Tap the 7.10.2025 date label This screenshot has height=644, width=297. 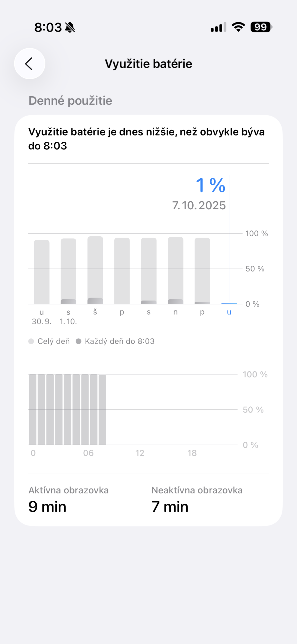point(199,205)
